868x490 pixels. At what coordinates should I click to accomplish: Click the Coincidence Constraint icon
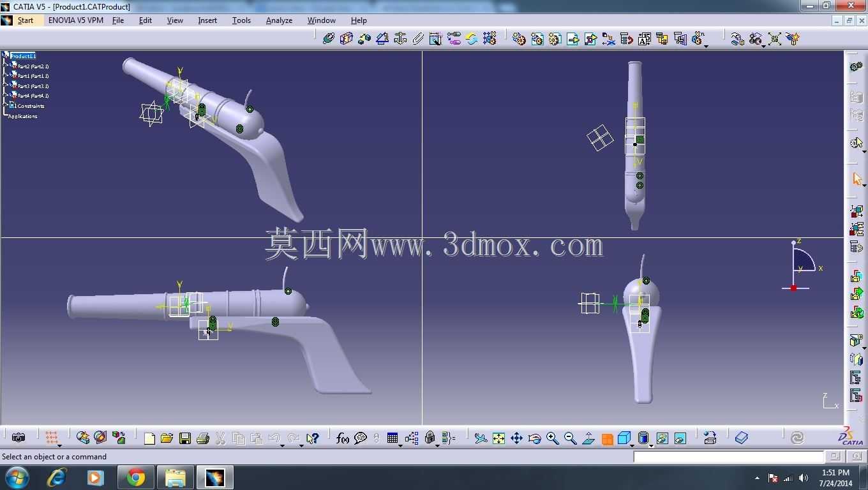coord(329,39)
